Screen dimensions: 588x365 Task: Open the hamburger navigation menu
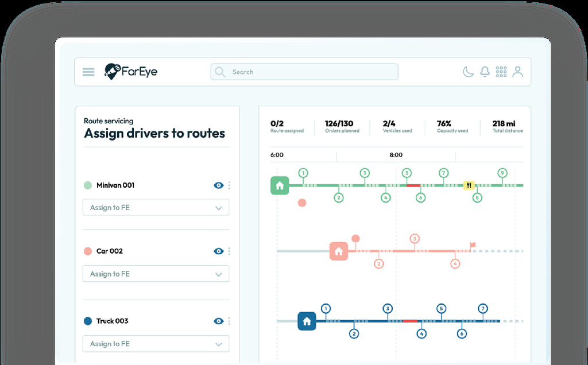pyautogui.click(x=88, y=71)
